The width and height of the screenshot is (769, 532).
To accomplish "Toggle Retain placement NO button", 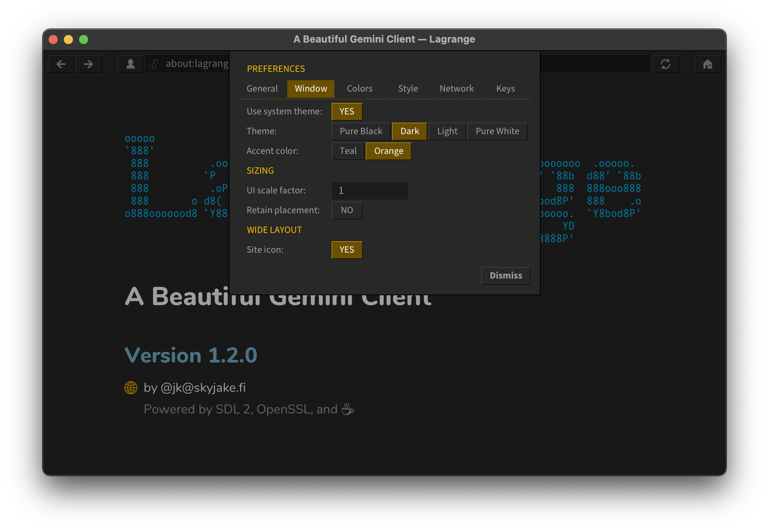I will [347, 210].
